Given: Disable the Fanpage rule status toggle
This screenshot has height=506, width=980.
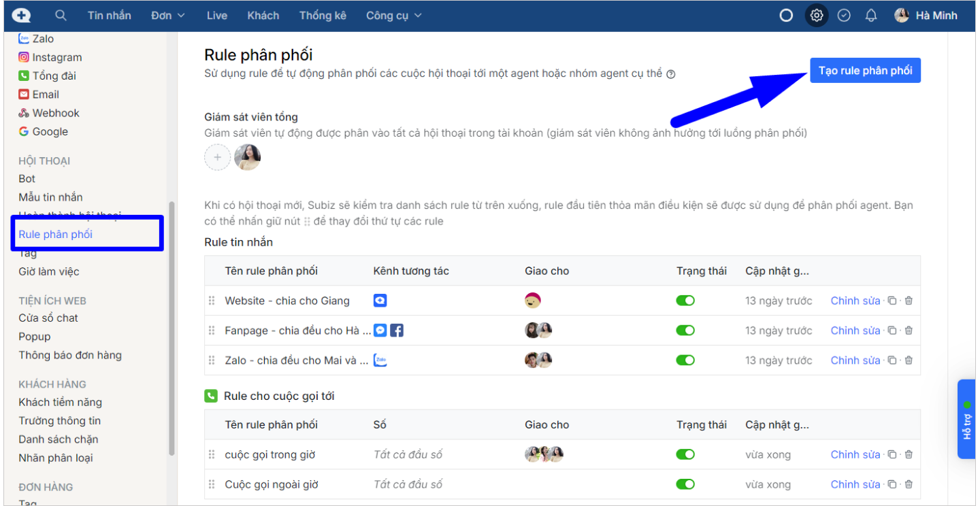Looking at the screenshot, I should 685,331.
